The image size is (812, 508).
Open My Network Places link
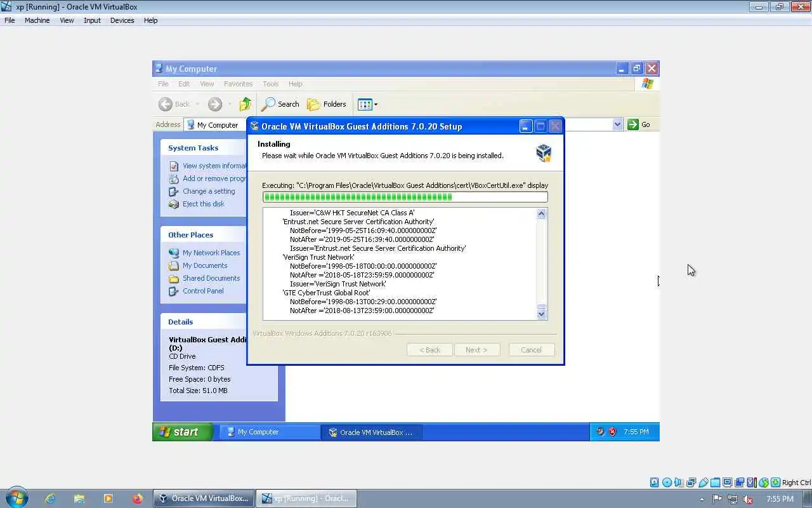point(211,253)
